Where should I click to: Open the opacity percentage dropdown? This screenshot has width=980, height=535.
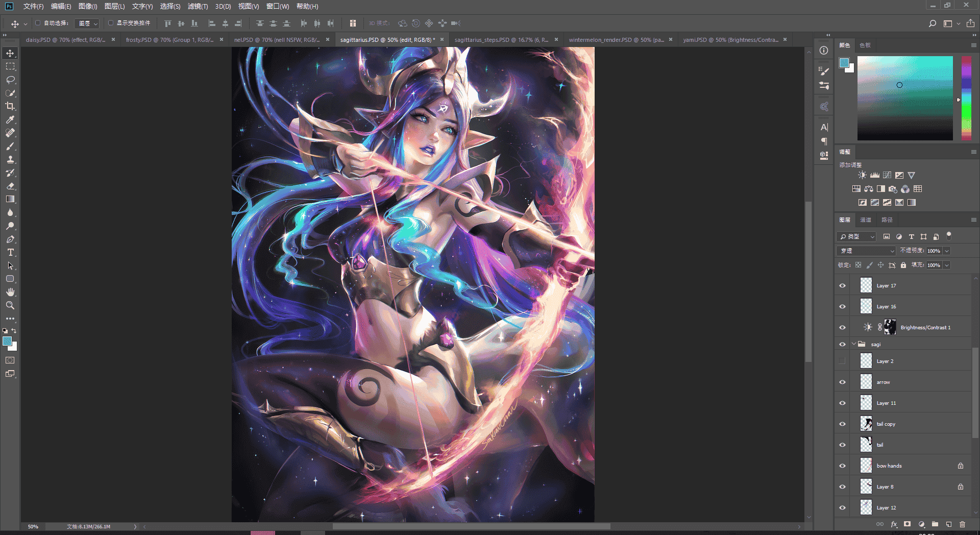(947, 251)
